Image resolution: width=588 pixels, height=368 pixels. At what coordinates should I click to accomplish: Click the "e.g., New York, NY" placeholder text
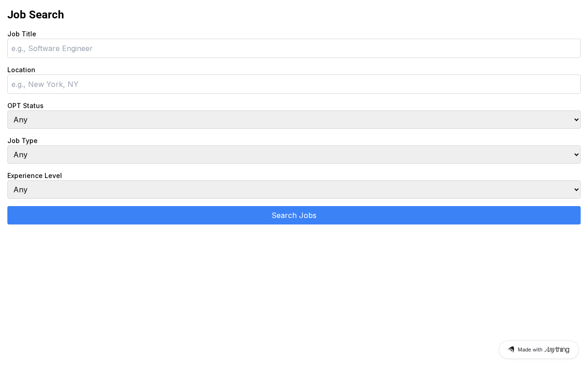click(x=45, y=84)
